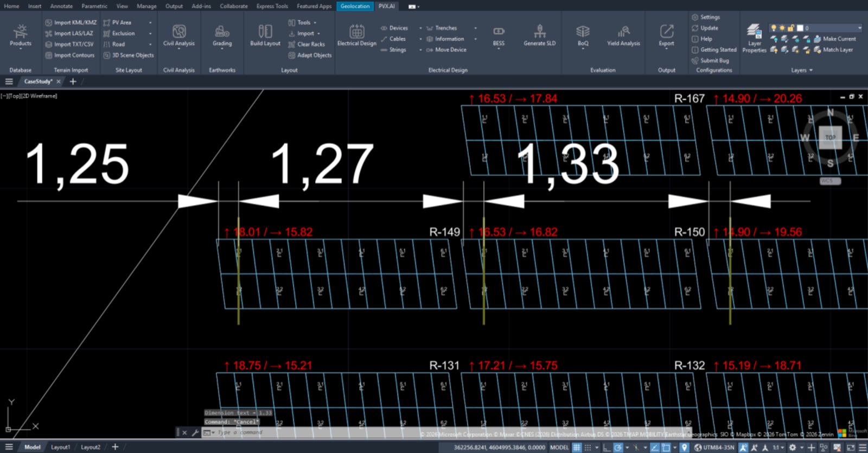Select 3D Scene Objects tool
The width and height of the screenshot is (868, 453).
click(x=129, y=55)
